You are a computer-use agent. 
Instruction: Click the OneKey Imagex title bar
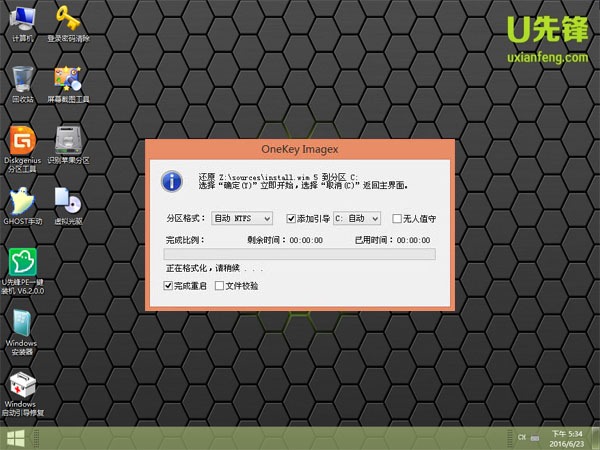point(300,149)
